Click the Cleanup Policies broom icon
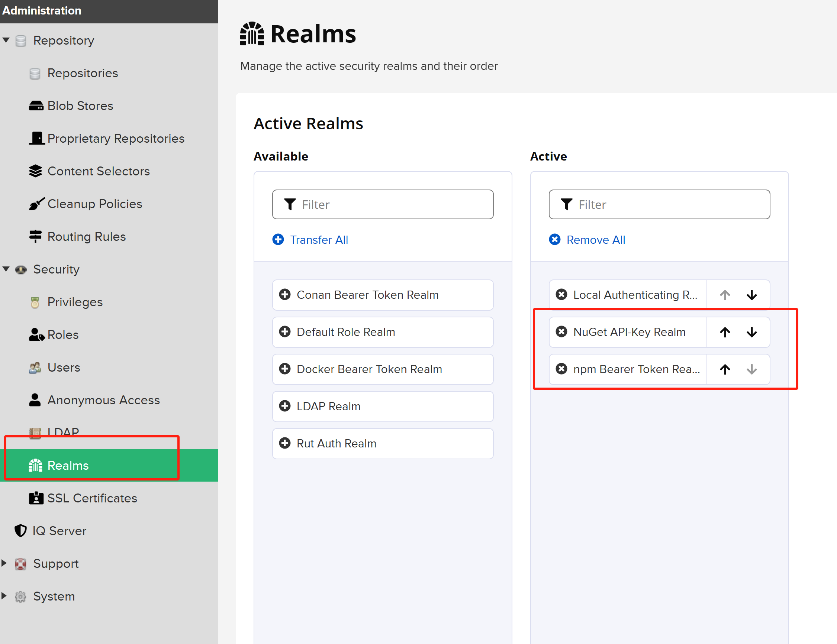This screenshot has height=644, width=837. (x=37, y=204)
